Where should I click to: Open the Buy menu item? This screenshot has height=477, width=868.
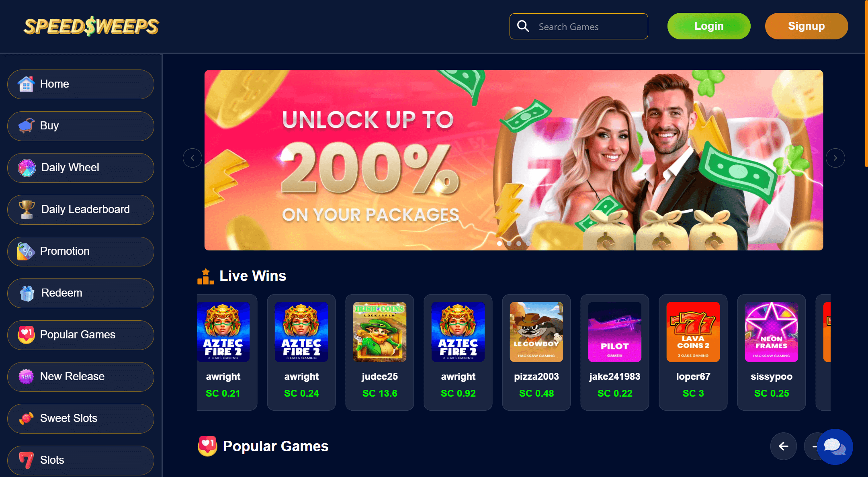pos(81,126)
